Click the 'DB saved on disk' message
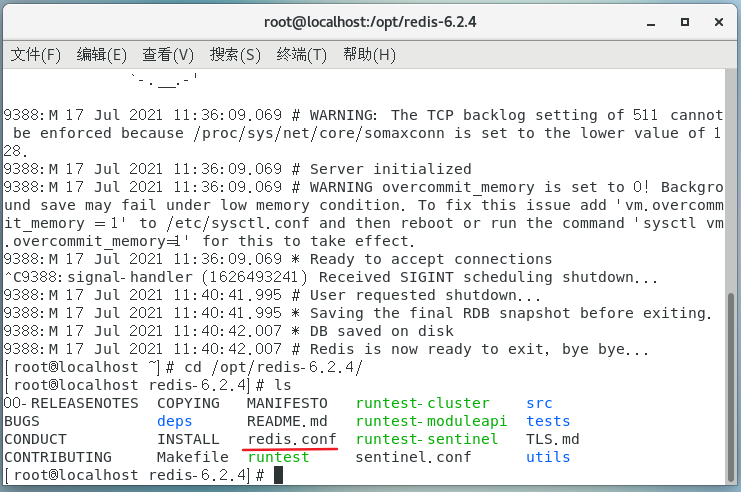741x492 pixels. [381, 331]
